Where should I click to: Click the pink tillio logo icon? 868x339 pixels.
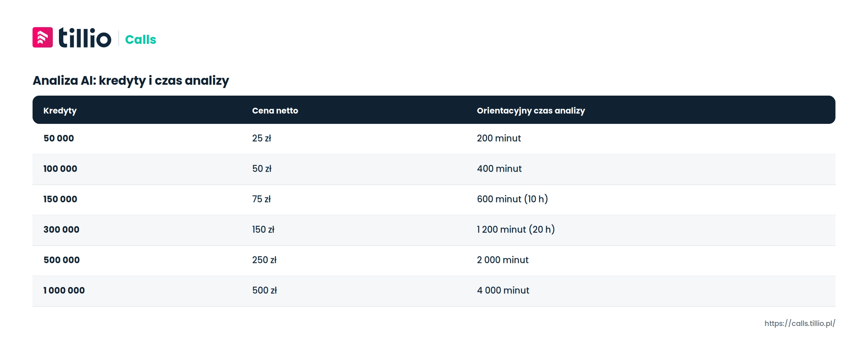click(43, 37)
